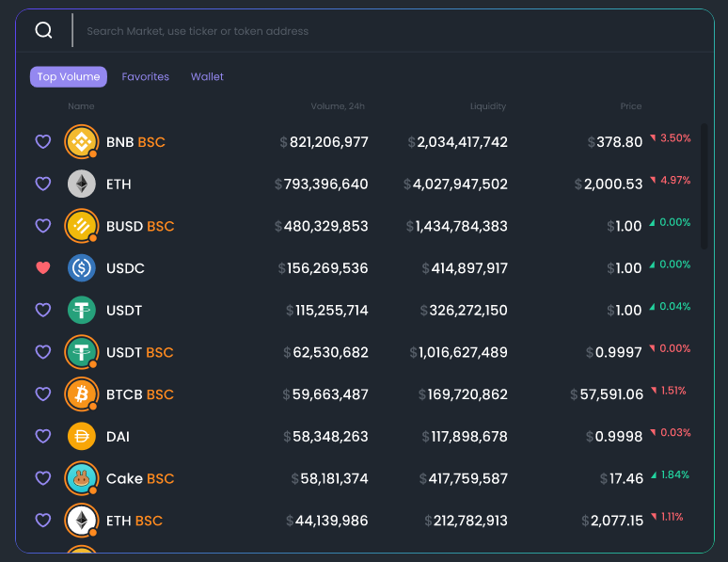Mark BTCB BSC as favorite
The image size is (728, 562).
43,394
